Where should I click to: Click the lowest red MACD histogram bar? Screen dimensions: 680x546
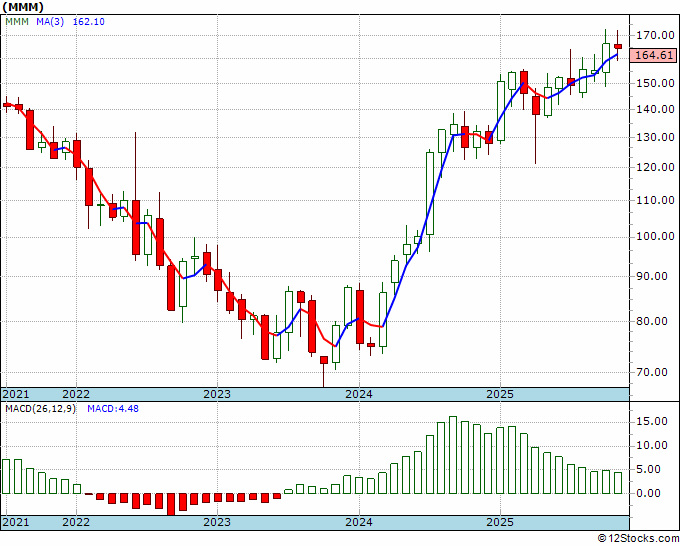tap(171, 504)
